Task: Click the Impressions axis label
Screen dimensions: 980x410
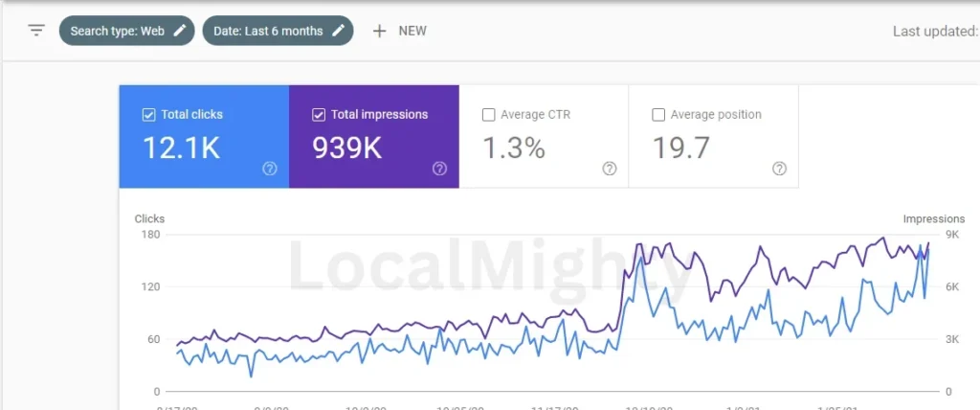Action: coord(934,218)
